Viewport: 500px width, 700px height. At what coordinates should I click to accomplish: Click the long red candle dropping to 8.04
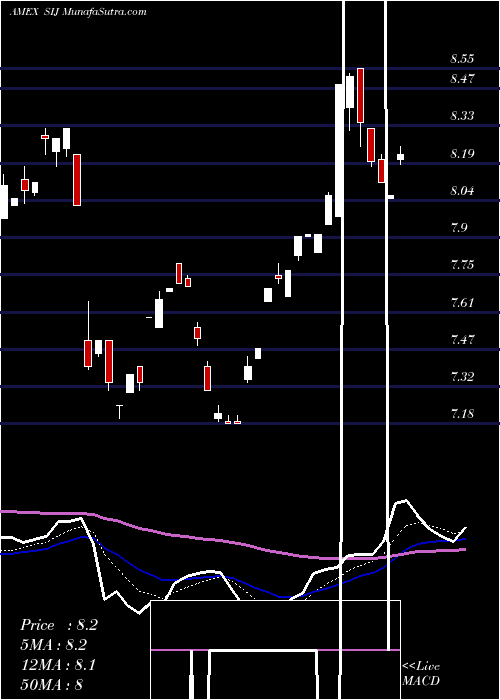(x=77, y=180)
